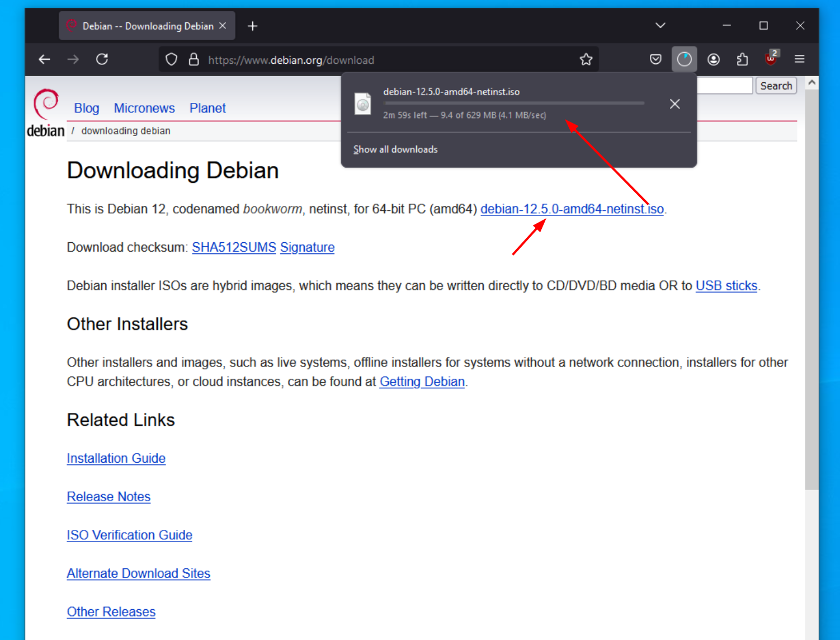Viewport: 840px width, 640px height.
Task: Bookmark this page with the star icon
Action: point(586,59)
